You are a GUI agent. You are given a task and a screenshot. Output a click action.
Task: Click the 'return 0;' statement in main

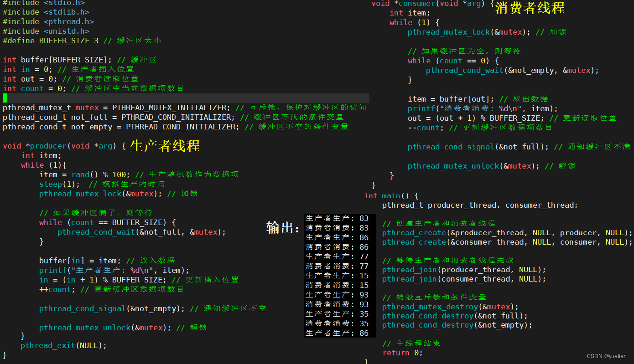(x=402, y=353)
